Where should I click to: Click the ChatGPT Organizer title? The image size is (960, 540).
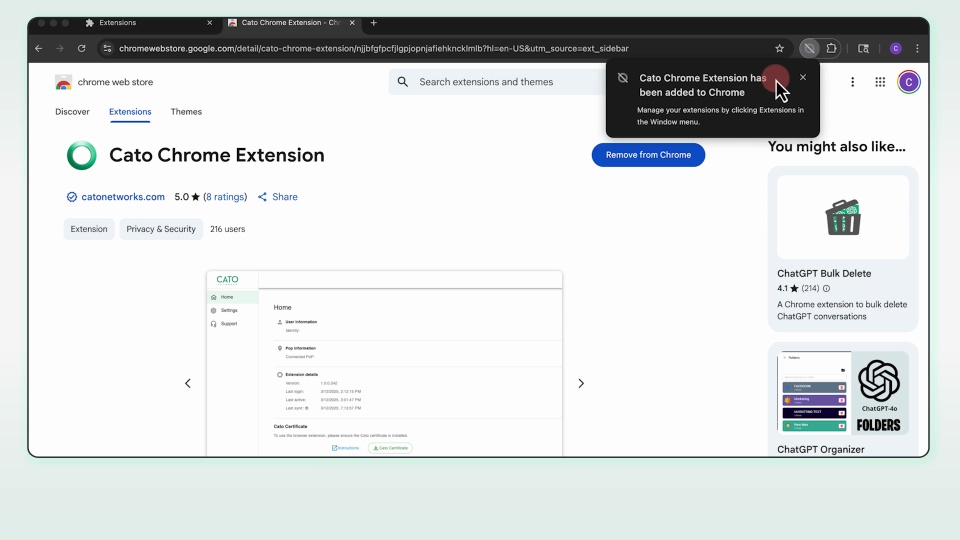pyautogui.click(x=820, y=449)
